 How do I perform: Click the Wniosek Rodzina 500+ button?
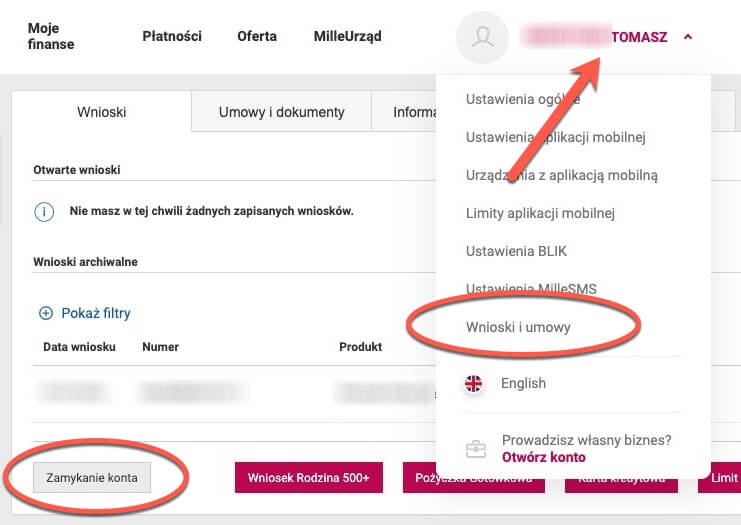pyautogui.click(x=308, y=478)
